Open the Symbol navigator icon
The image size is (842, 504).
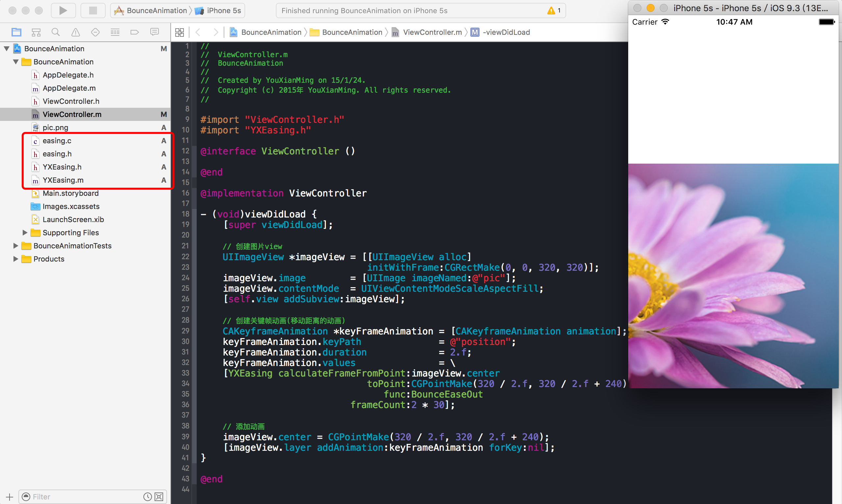[x=36, y=32]
